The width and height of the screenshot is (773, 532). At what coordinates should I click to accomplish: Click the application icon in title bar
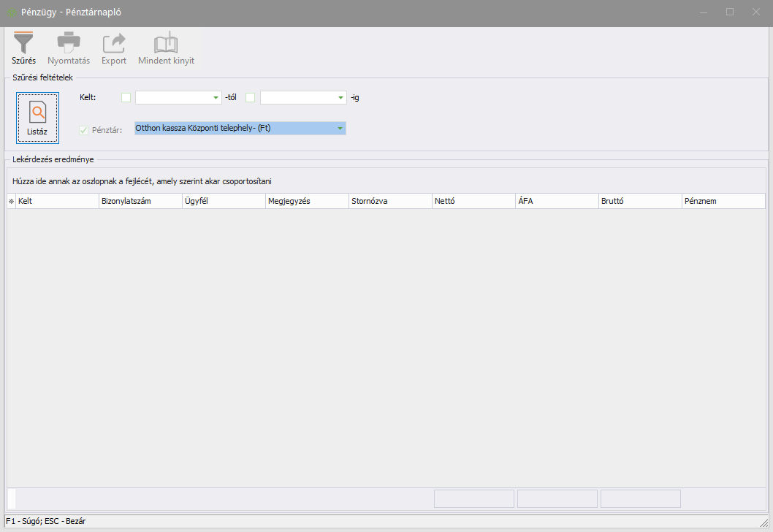click(11, 13)
